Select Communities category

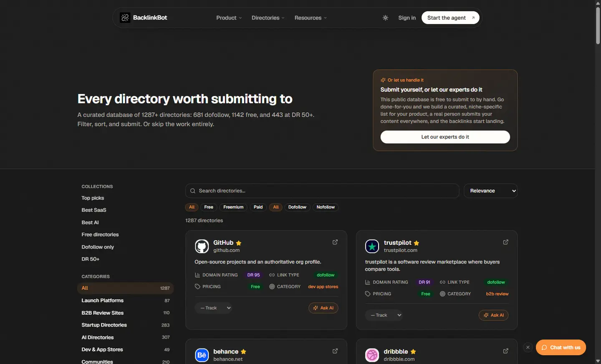pyautogui.click(x=126, y=361)
